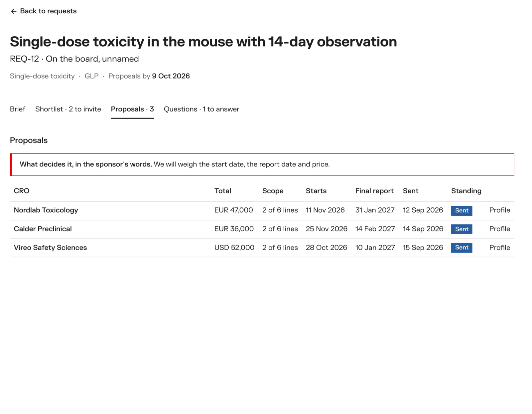Screen dimensions: 532x414
Task: Click the Single-dose toxicity page heading
Action: pyautogui.click(x=203, y=42)
